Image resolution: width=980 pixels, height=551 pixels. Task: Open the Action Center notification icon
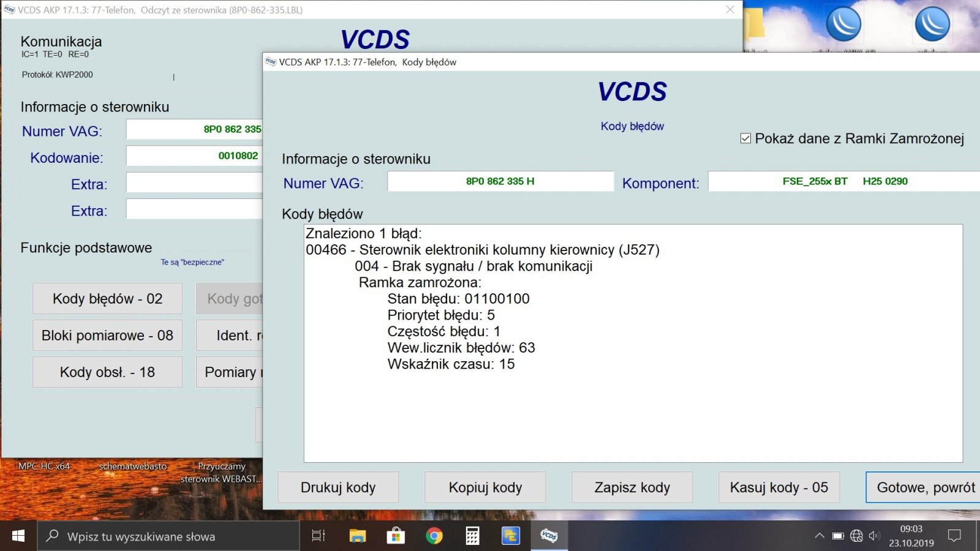[x=954, y=536]
